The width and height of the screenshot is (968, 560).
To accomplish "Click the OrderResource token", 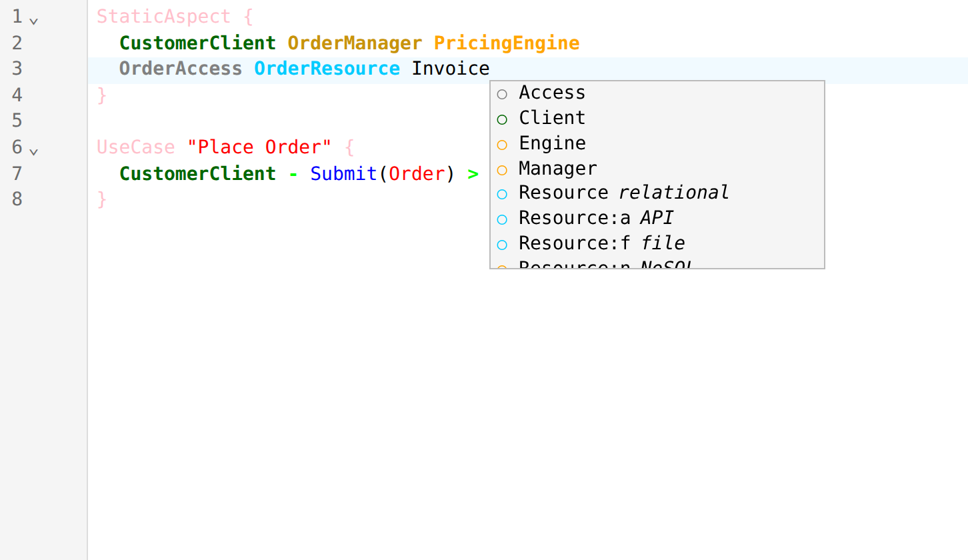I will 327,69.
